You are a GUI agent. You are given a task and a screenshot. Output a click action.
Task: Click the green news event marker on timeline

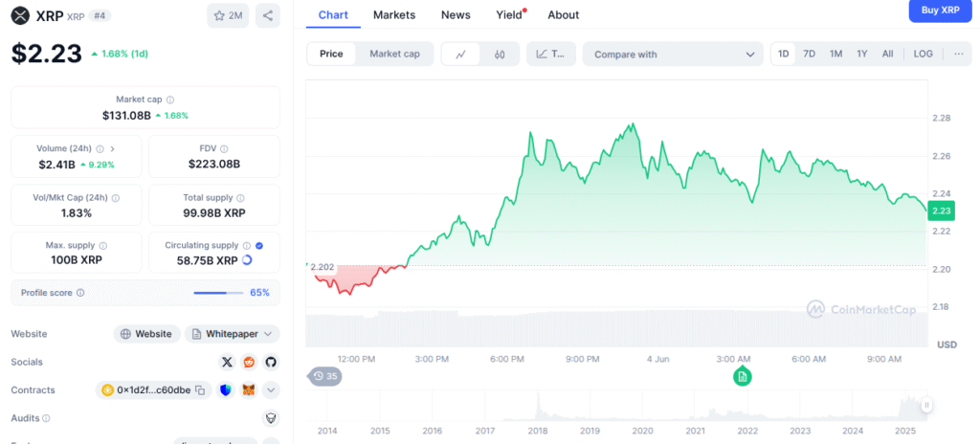pyautogui.click(x=742, y=376)
